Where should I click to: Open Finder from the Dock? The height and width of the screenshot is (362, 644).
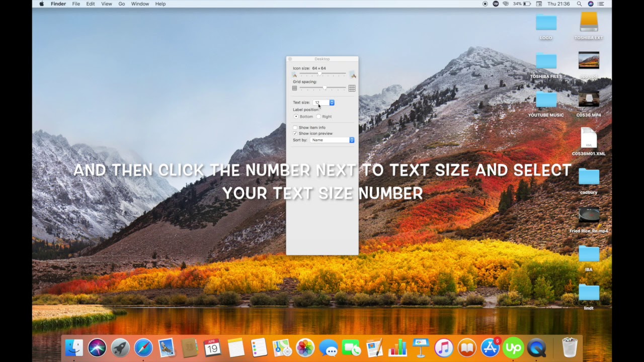tap(74, 348)
